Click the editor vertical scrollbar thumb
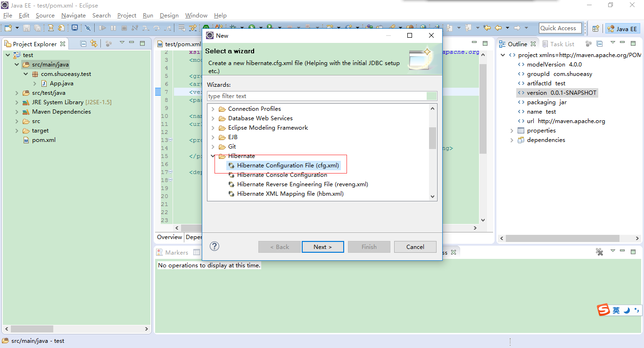This screenshot has width=644, height=348. tap(483, 108)
